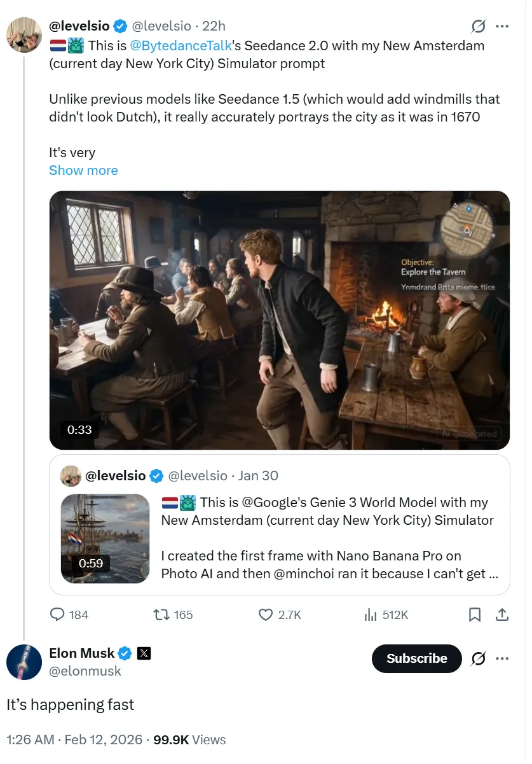Open Elon Musk's profile avatar
Image resolution: width=532 pixels, height=764 pixels.
coord(24,662)
